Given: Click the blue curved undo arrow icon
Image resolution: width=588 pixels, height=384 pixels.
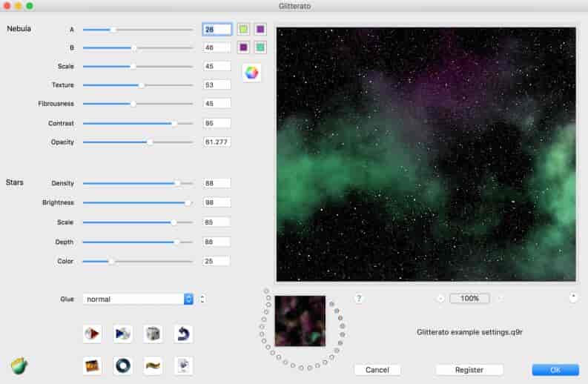Looking at the screenshot, I should click(x=183, y=334).
